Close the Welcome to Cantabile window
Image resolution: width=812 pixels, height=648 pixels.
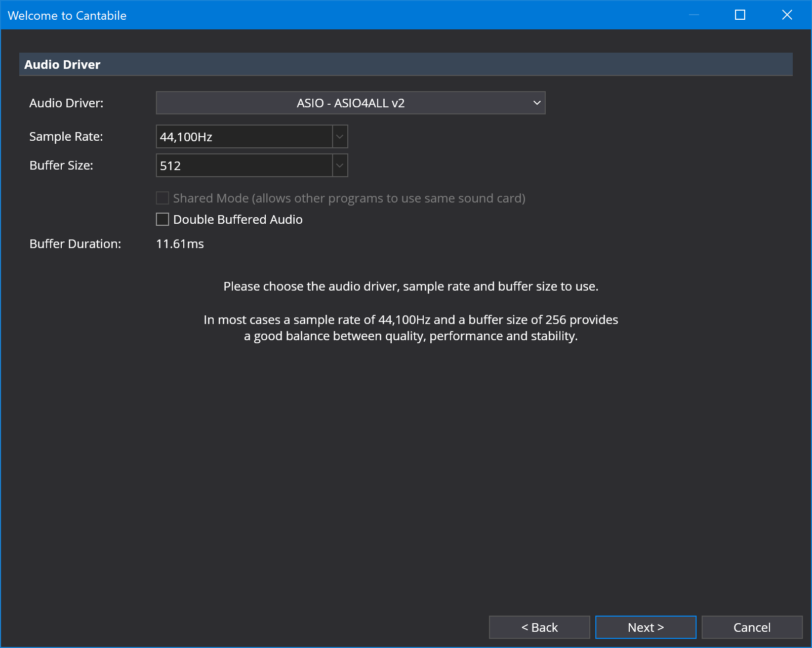tap(787, 15)
